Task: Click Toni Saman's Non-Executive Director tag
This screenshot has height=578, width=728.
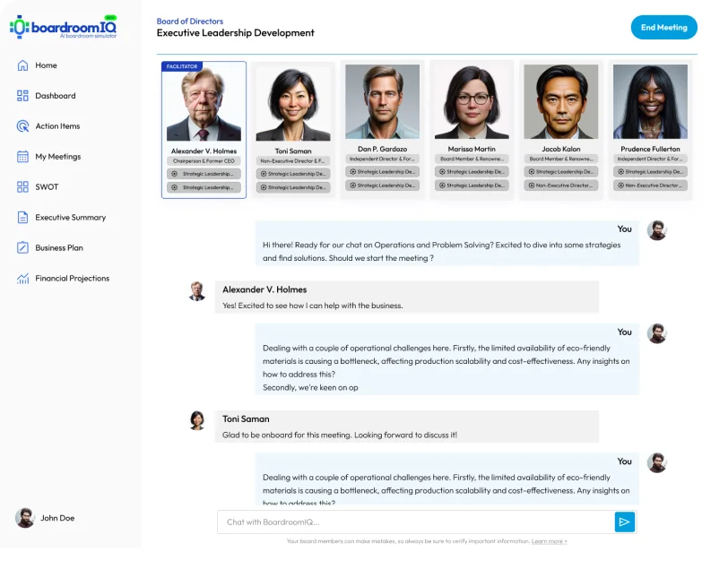Action: (x=293, y=161)
